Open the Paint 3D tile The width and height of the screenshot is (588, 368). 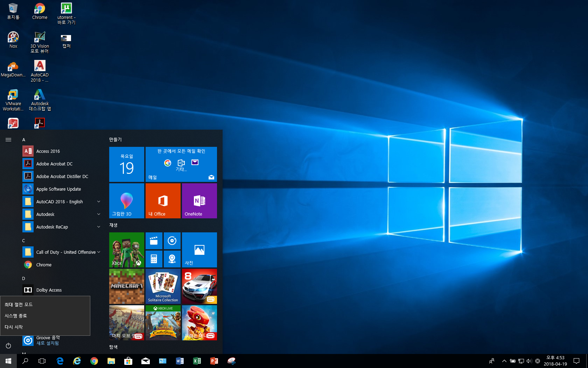coord(126,200)
